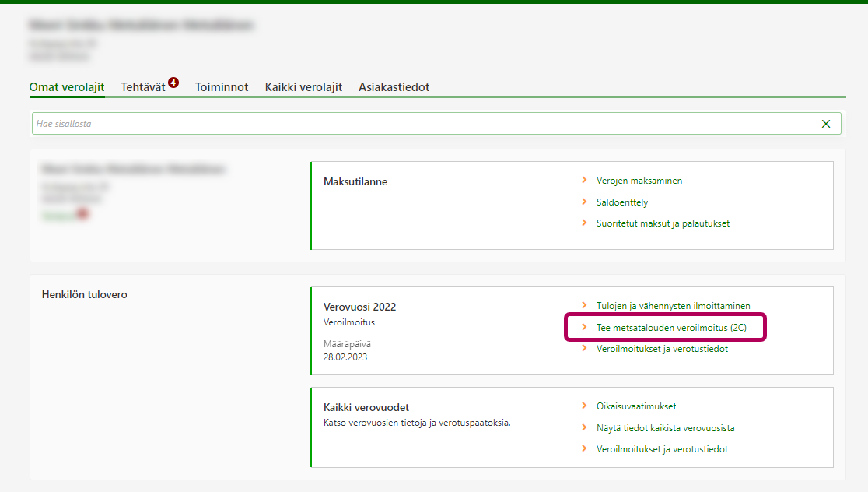Open the Tehtävät tab
Screen dimensions: 868x492
point(143,87)
